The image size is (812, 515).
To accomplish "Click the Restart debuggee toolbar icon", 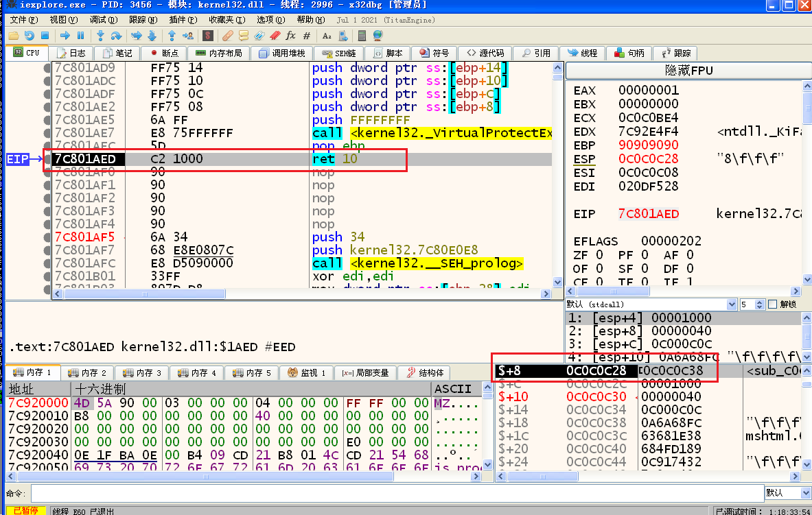I will pos(29,36).
